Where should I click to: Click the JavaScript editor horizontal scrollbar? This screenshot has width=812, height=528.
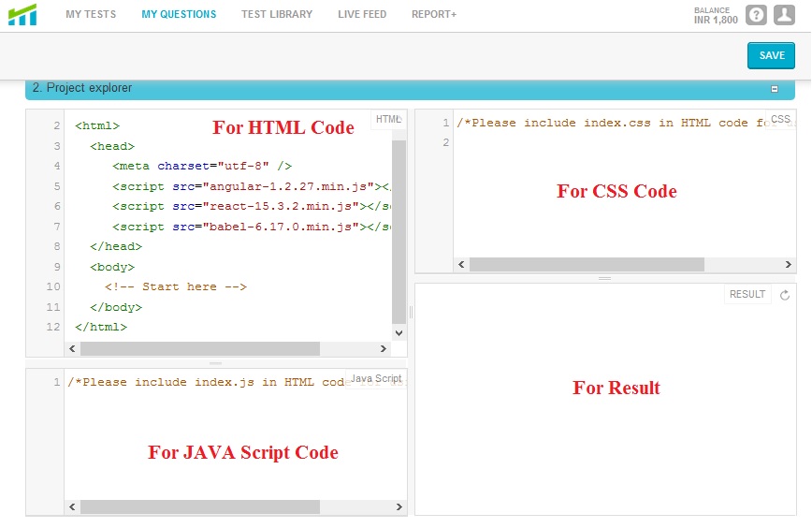200,506
